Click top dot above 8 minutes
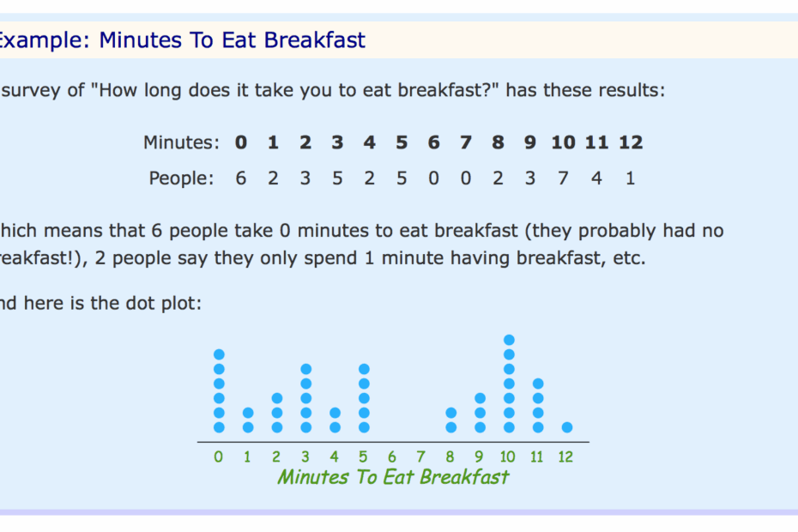This screenshot has width=798, height=532. [x=450, y=413]
